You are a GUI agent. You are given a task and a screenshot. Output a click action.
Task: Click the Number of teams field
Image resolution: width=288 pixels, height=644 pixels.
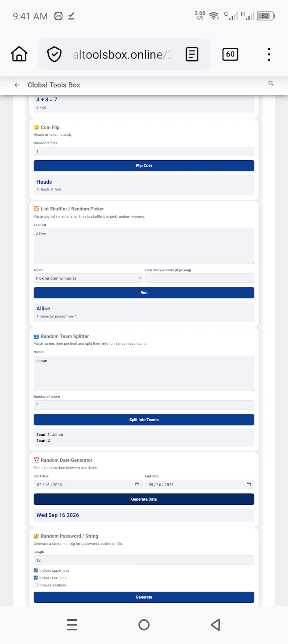click(144, 405)
